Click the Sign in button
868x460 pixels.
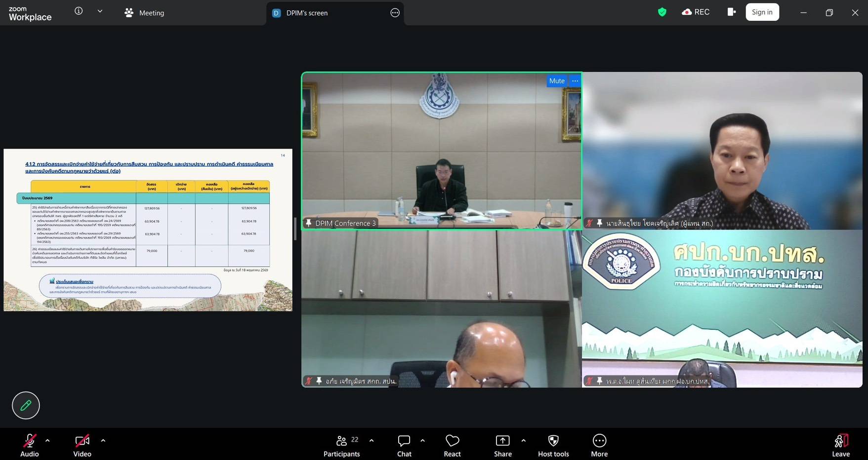762,12
